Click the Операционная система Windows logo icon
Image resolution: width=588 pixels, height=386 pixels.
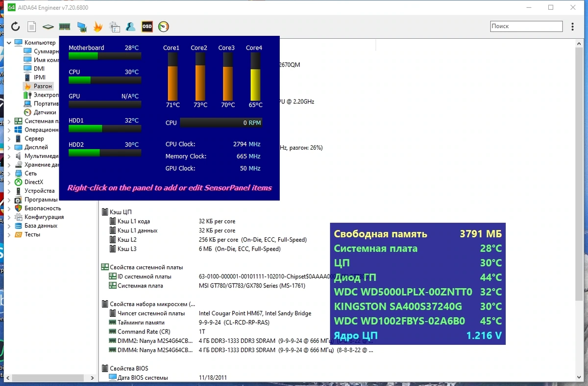click(x=18, y=130)
